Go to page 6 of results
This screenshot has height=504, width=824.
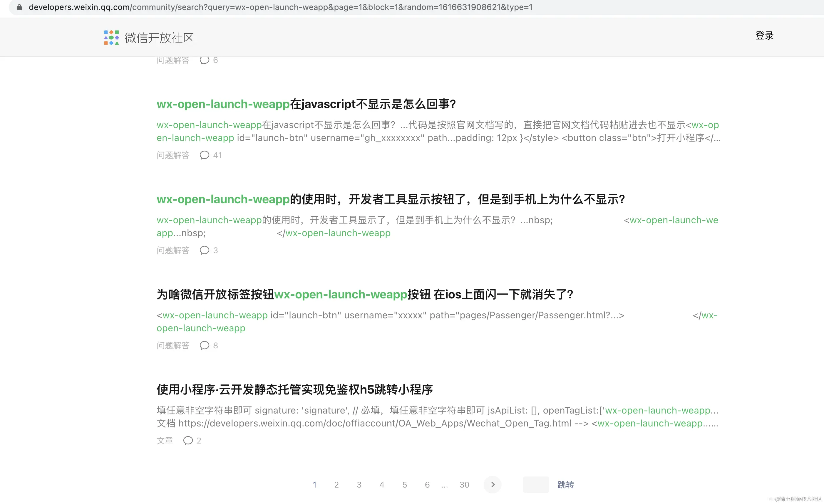coord(427,485)
